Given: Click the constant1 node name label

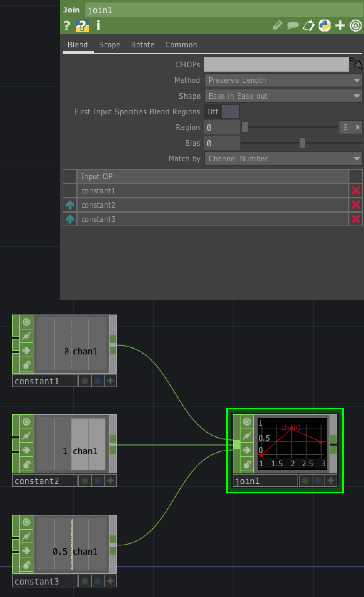Looking at the screenshot, I should (x=45, y=381).
